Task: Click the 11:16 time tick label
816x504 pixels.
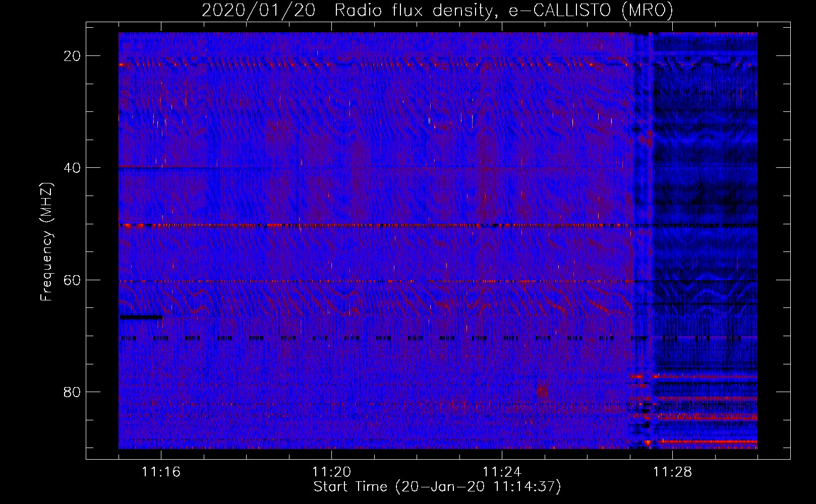Action: pyautogui.click(x=161, y=472)
